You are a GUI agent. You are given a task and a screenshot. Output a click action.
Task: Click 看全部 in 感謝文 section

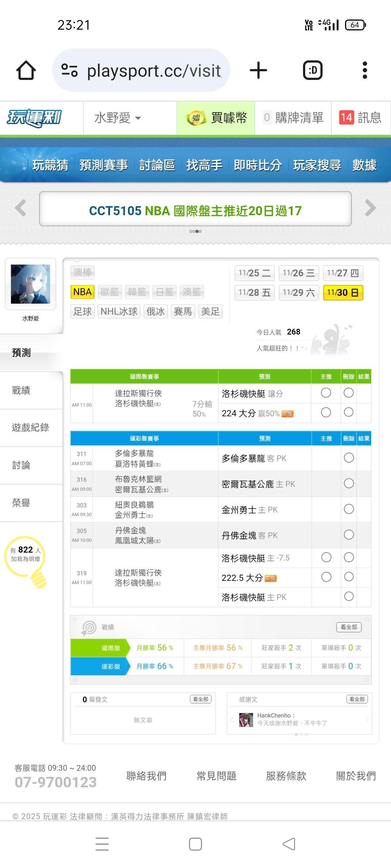click(357, 699)
